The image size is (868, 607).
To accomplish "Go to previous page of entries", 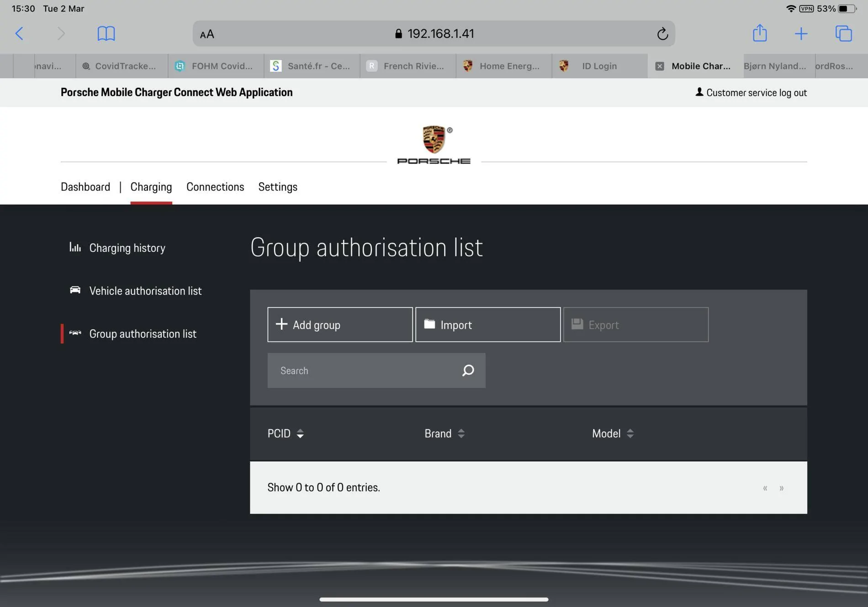I will 765,488.
